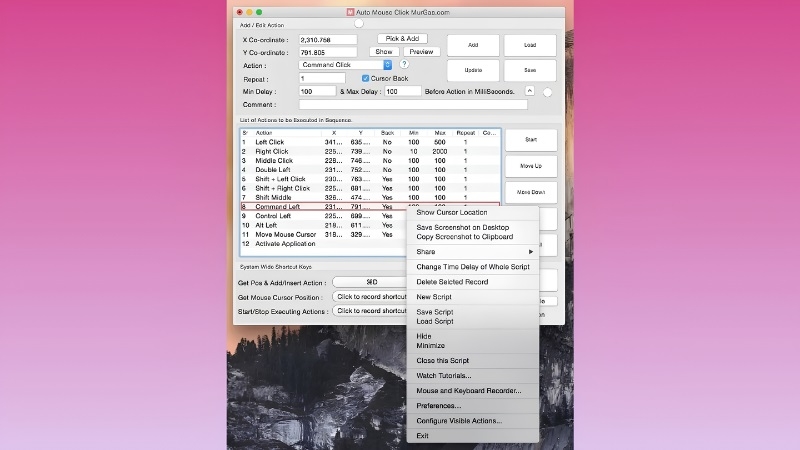The image size is (800, 450).
Task: Expand the Share submenu arrow
Action: (x=531, y=252)
